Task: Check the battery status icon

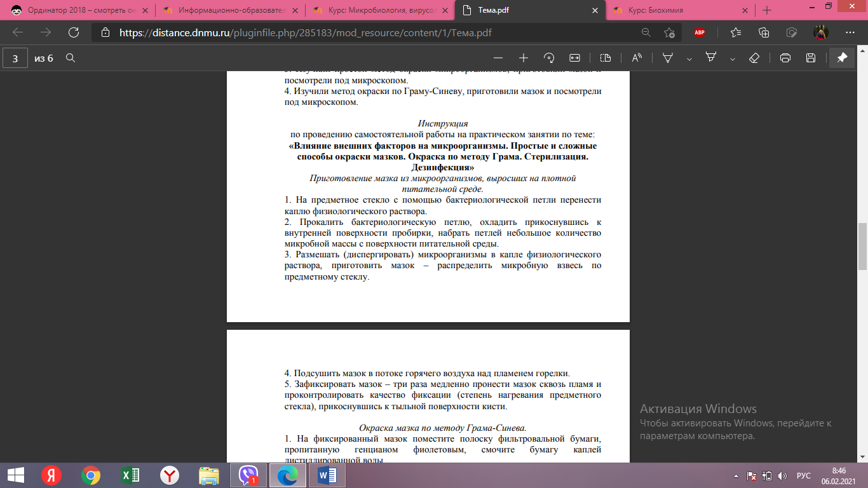Action: coord(767,475)
